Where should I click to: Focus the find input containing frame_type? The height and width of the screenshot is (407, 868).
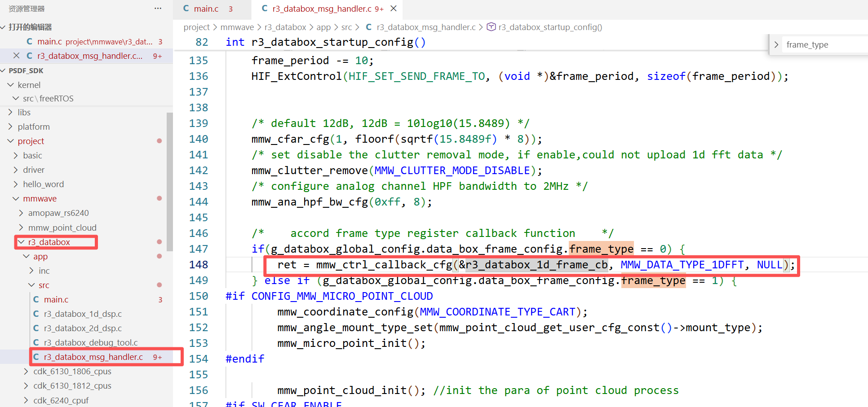pyautogui.click(x=825, y=44)
